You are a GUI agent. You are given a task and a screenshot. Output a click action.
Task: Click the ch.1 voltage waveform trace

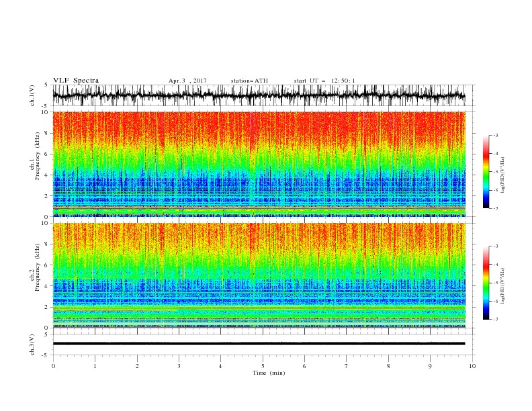[259, 95]
